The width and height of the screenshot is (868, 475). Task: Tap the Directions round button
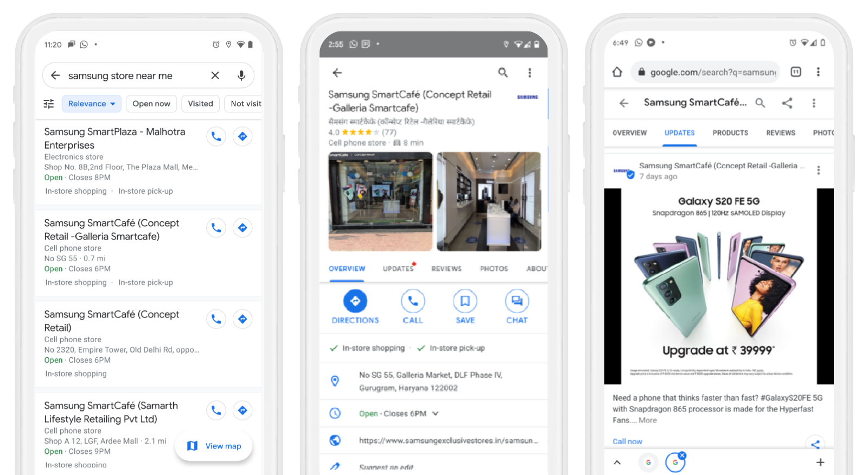point(355,301)
